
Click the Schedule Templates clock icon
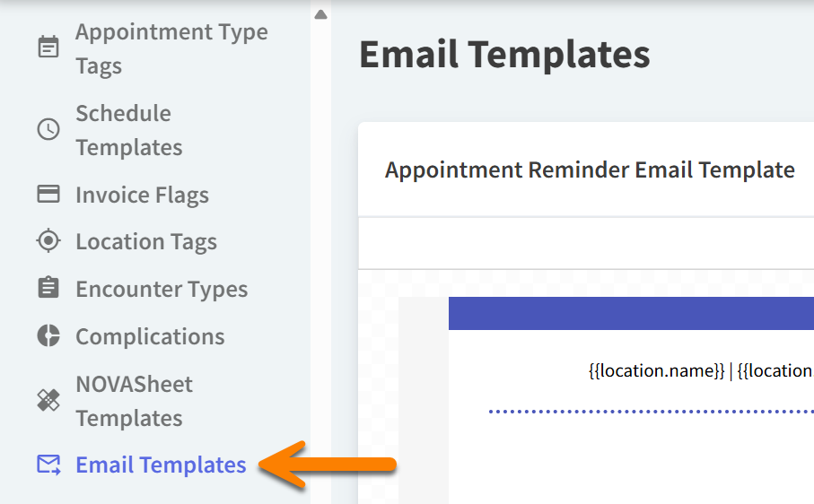48,129
